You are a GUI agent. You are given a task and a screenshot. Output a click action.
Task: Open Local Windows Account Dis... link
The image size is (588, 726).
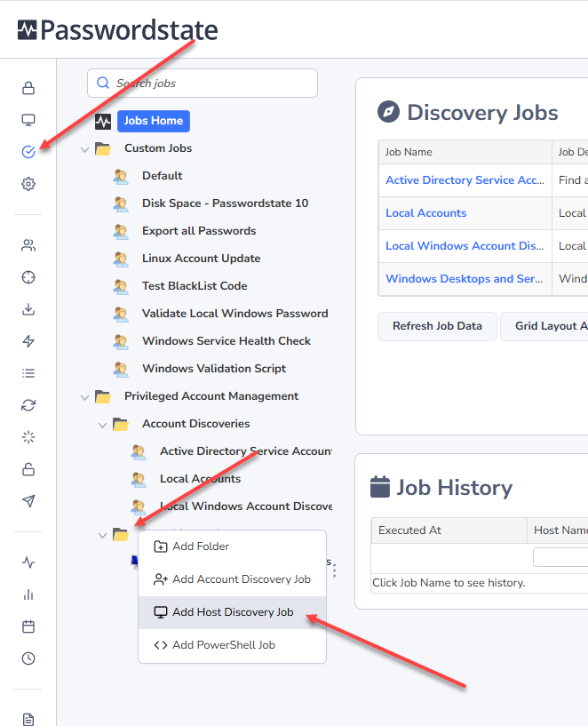[x=465, y=246]
